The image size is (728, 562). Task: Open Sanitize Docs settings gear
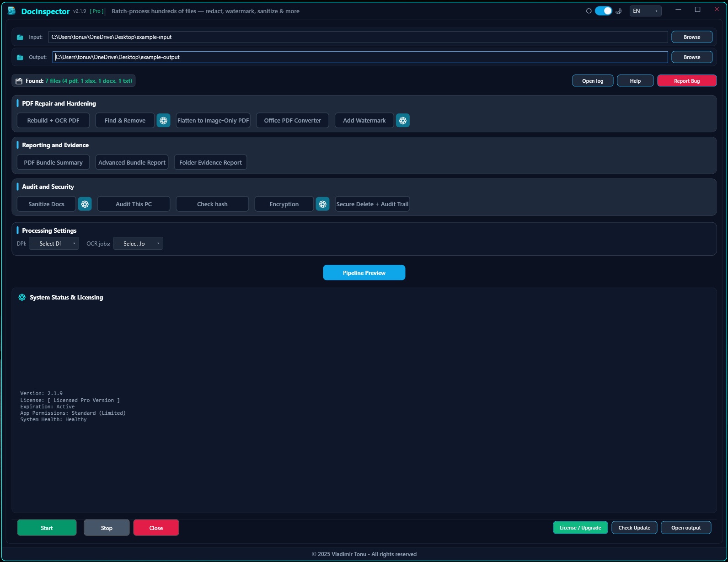(85, 204)
